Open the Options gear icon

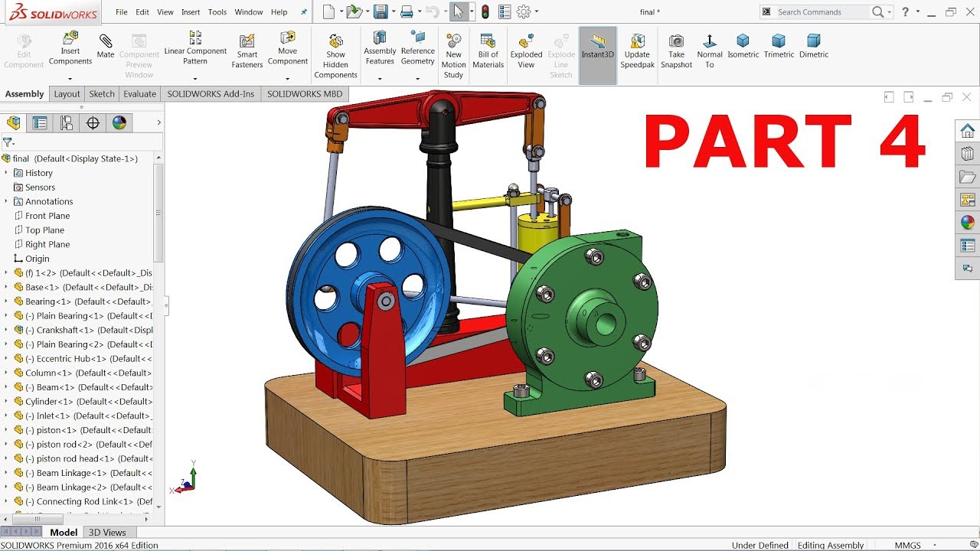click(524, 11)
